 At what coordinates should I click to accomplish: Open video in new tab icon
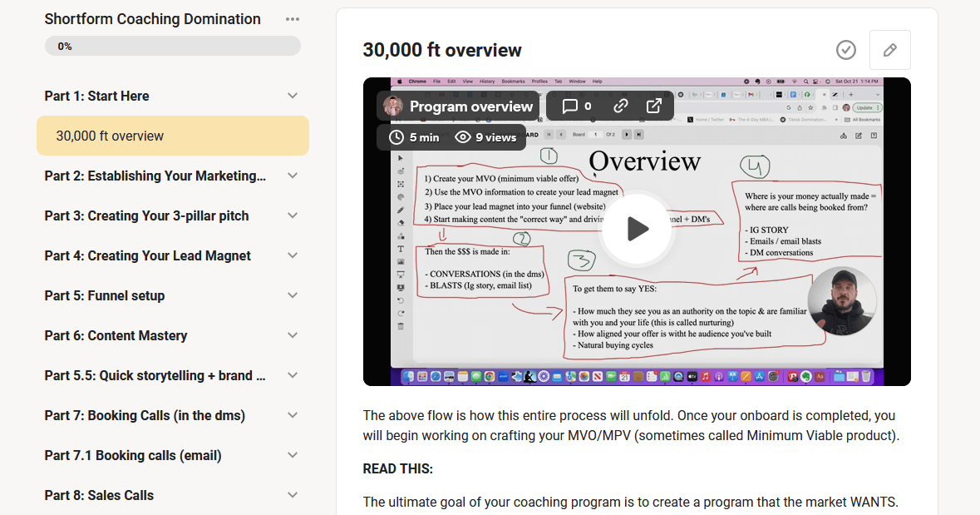pos(654,106)
